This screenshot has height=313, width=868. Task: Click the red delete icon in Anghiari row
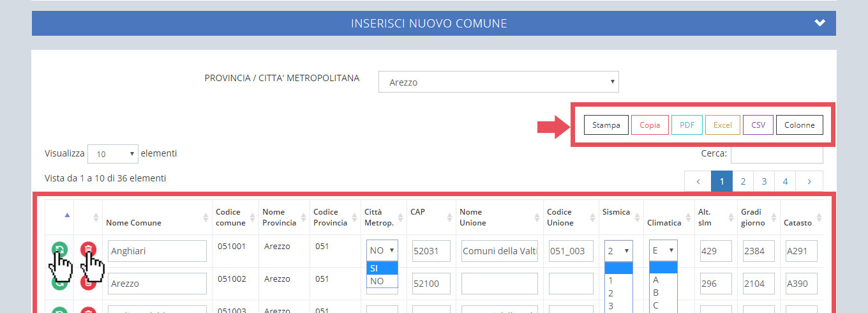click(89, 250)
